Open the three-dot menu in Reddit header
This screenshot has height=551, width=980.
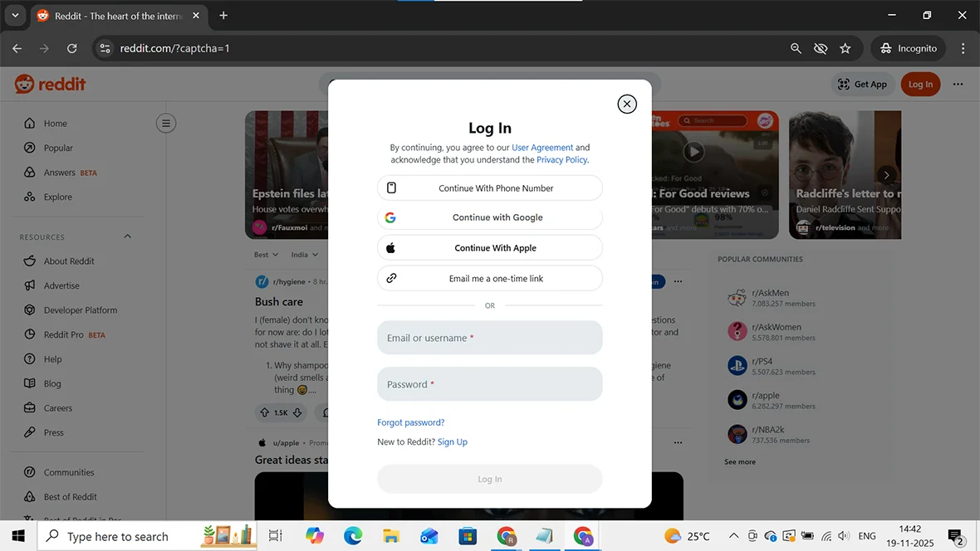pos(958,84)
